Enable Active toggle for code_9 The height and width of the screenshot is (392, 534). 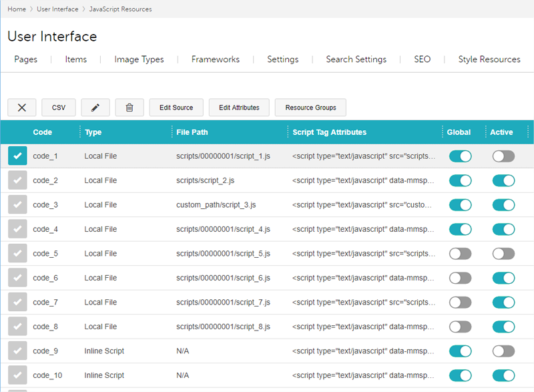click(x=503, y=351)
